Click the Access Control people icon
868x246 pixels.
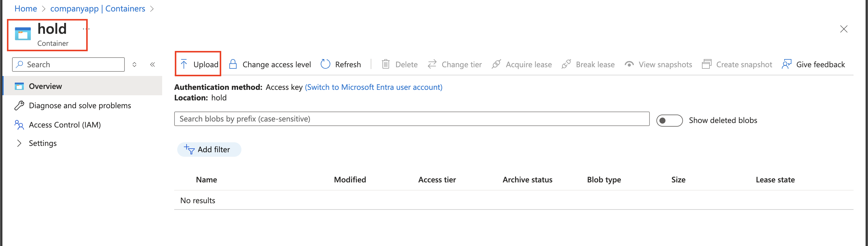19,125
